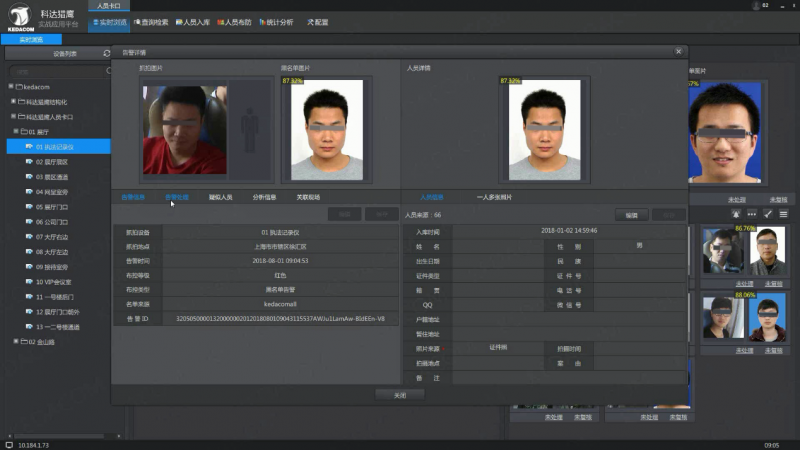The height and width of the screenshot is (450, 800).
Task: Click the 关闭 button at dialog bottom
Action: point(400,394)
